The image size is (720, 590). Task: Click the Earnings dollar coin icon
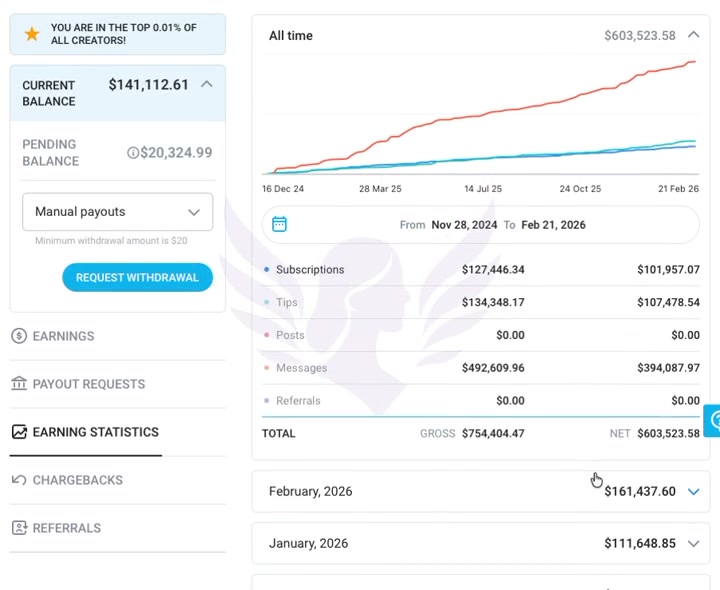pyautogui.click(x=19, y=336)
